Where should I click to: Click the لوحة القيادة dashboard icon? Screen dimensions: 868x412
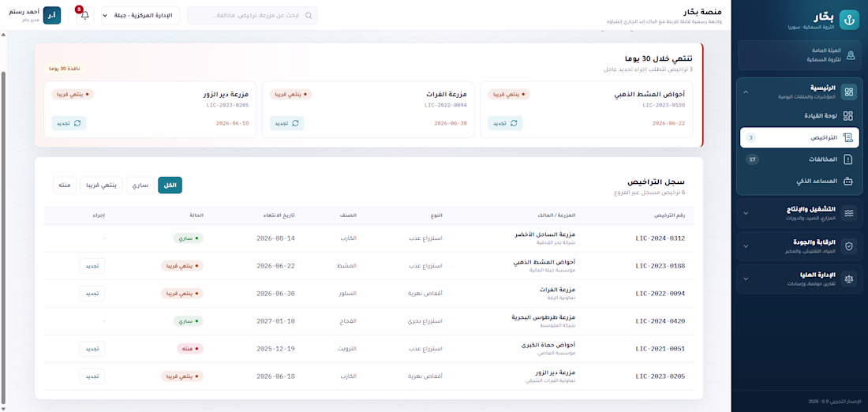point(848,116)
